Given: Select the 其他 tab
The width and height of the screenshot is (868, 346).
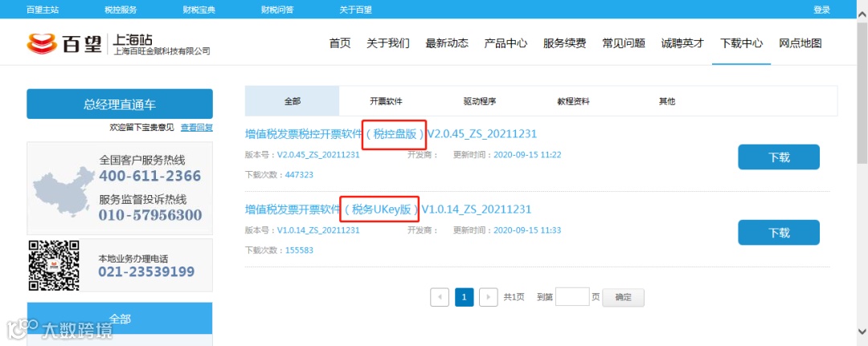Looking at the screenshot, I should point(667,101).
